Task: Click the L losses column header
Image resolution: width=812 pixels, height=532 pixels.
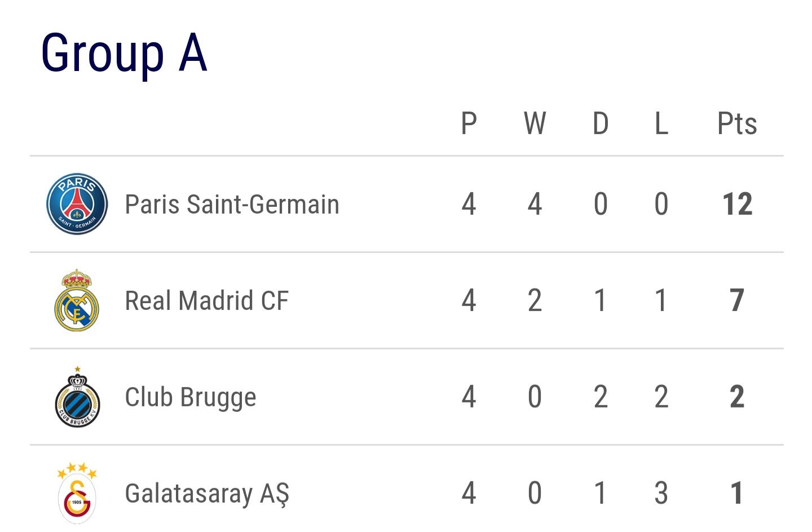Action: point(661,123)
